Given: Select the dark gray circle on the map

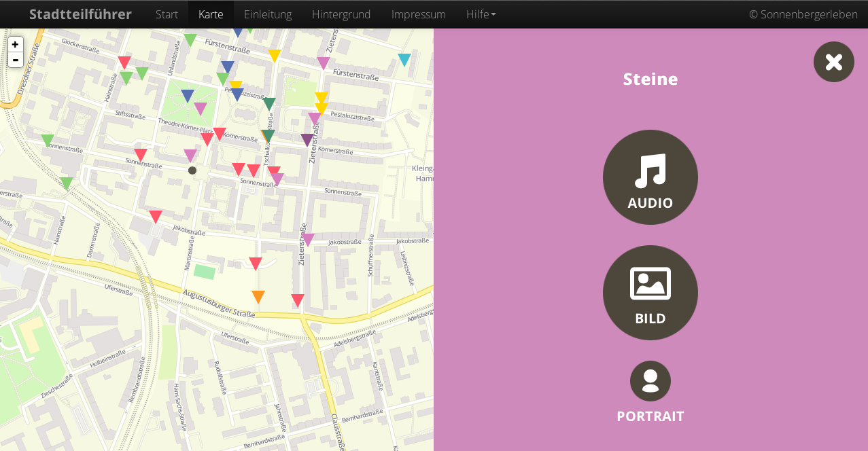Looking at the screenshot, I should tap(192, 170).
